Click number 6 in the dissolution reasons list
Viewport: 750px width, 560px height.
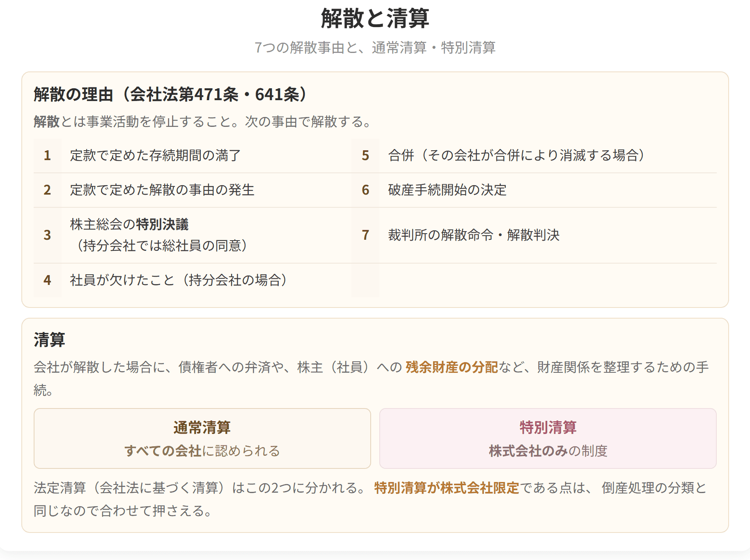click(x=365, y=190)
